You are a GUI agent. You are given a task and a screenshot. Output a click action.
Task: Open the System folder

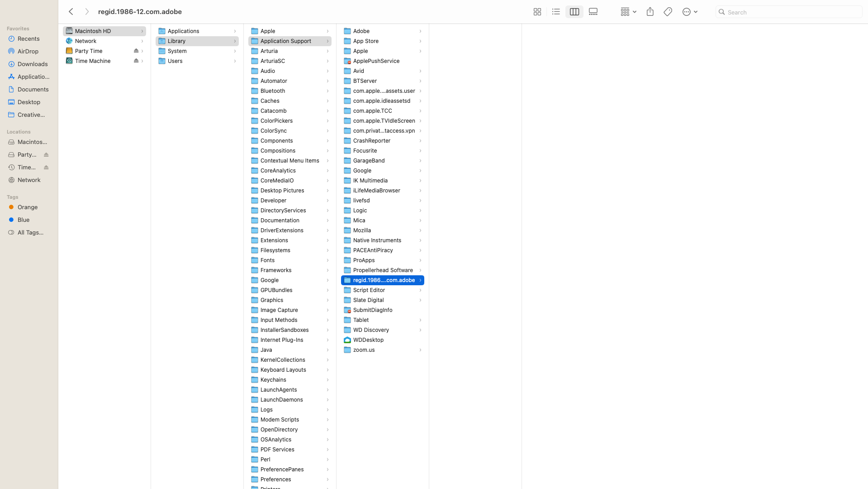197,51
